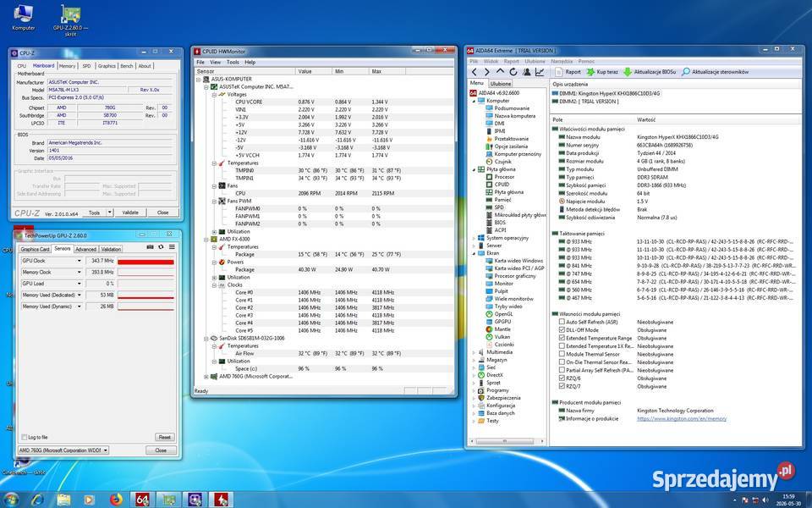This screenshot has width=812, height=508.
Task: Click the Windows Start orb
Action: coord(10,500)
